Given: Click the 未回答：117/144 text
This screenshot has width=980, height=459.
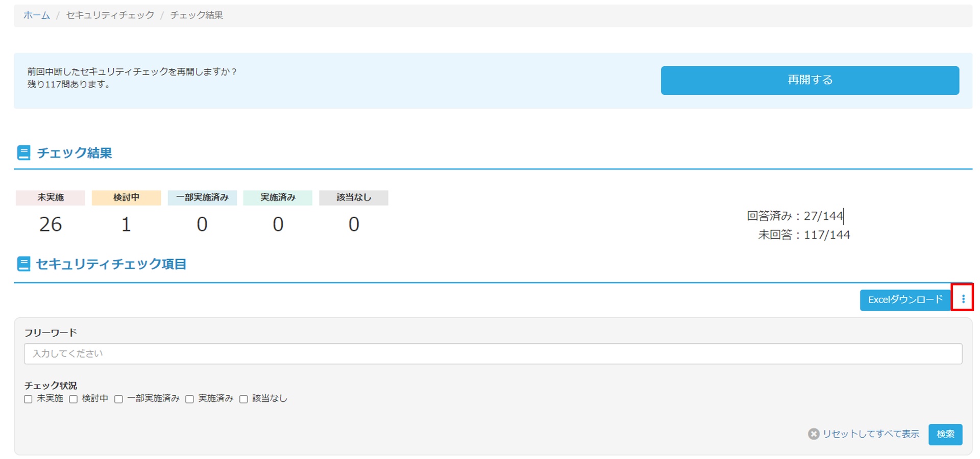Looking at the screenshot, I should (804, 235).
